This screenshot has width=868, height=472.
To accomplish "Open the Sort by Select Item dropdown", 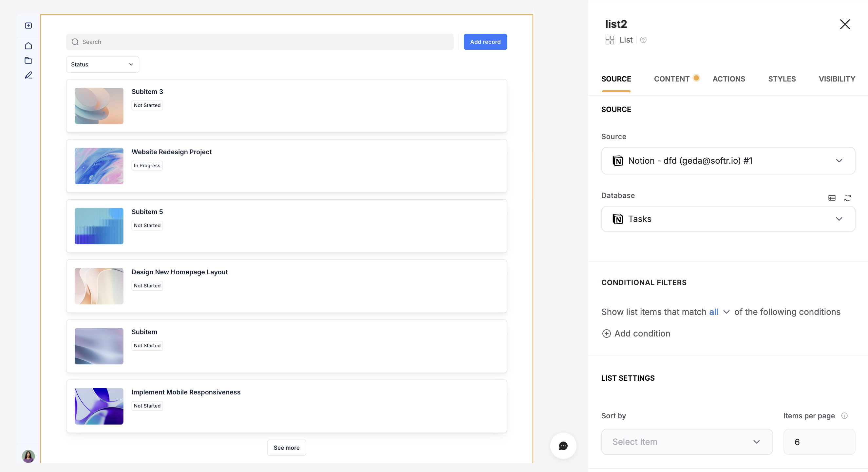I will pos(687,442).
